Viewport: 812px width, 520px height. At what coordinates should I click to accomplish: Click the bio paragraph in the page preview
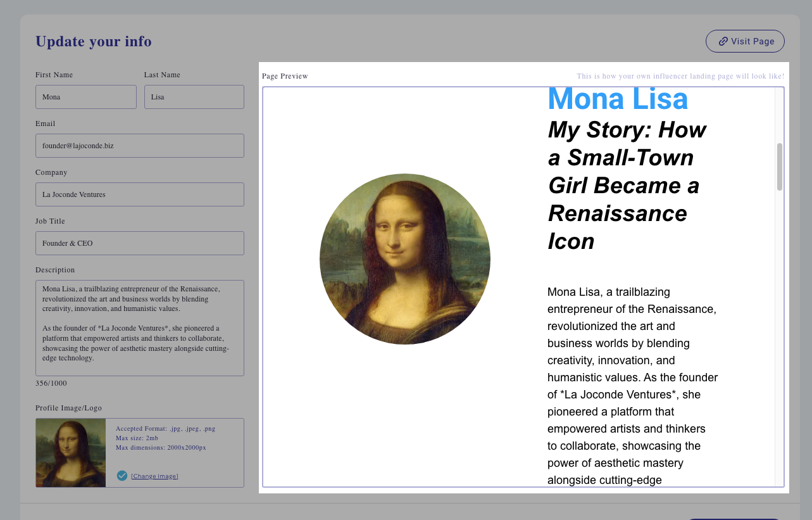click(x=632, y=386)
